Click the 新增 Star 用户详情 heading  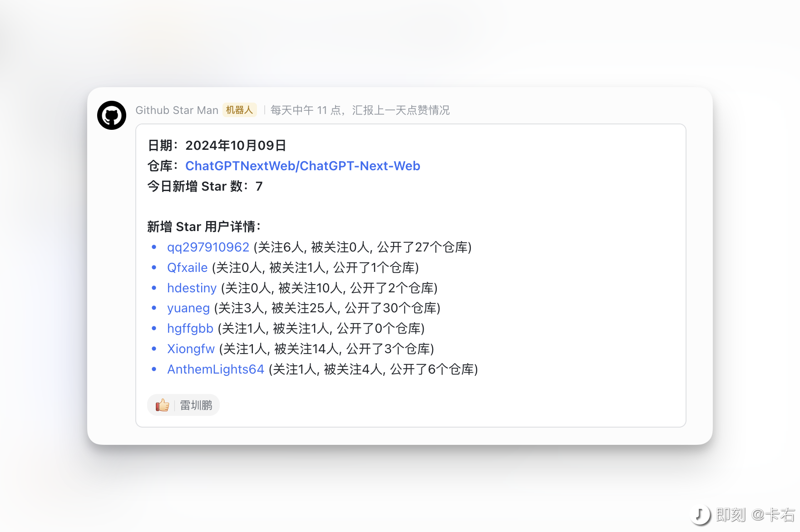click(204, 227)
